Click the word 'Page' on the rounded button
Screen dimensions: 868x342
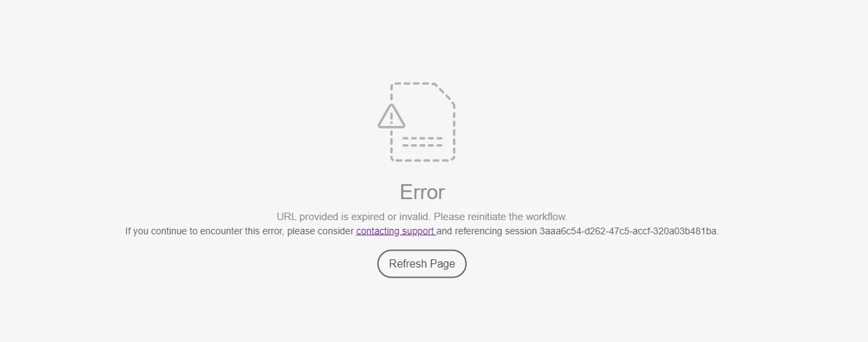coord(442,264)
